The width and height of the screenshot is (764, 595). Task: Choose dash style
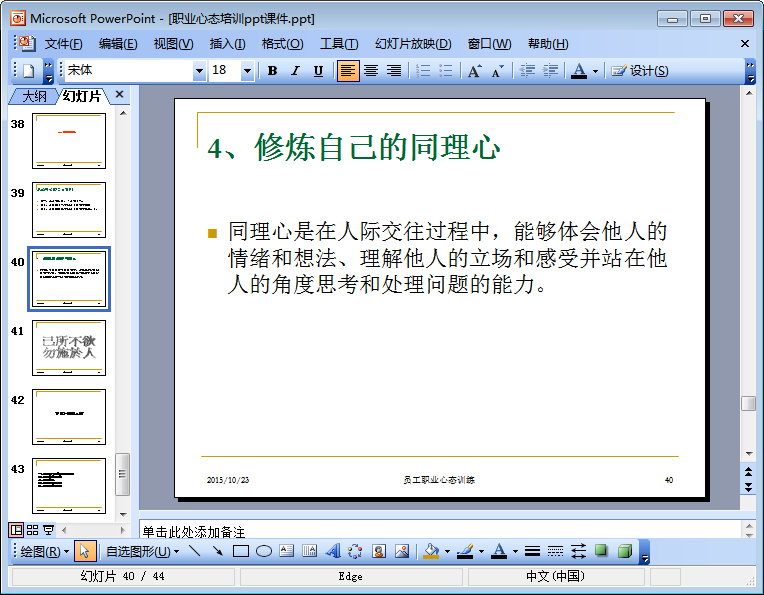[555, 552]
